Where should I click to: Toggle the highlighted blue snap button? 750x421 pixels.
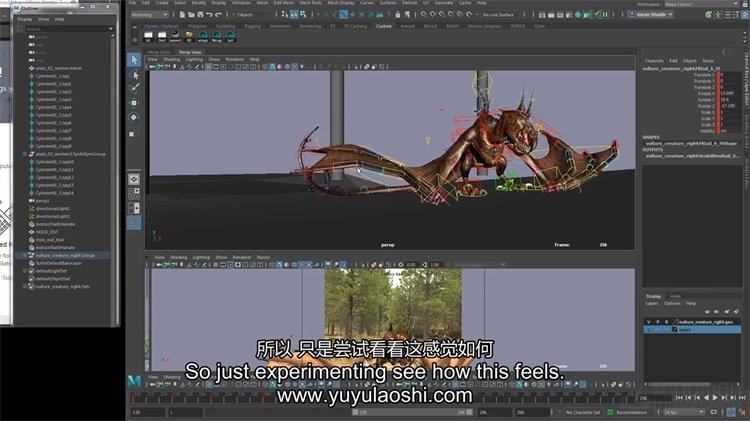pyautogui.click(x=343, y=15)
